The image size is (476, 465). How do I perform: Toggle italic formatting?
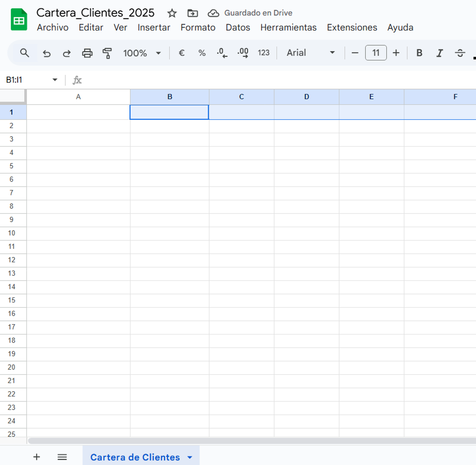440,53
